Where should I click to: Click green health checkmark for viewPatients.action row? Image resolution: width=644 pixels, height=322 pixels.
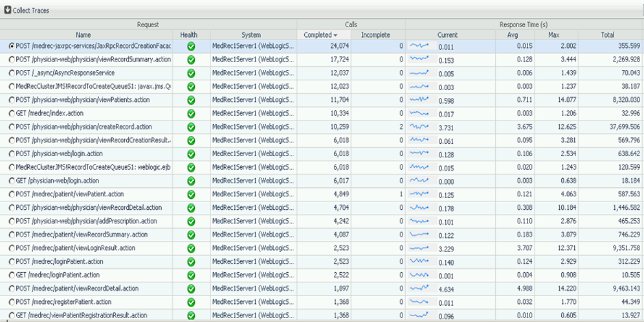click(191, 100)
